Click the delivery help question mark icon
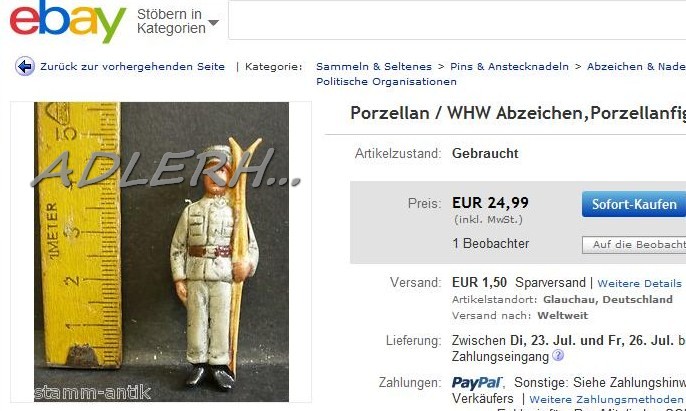Screen dimensions: 686x411 click(x=558, y=355)
